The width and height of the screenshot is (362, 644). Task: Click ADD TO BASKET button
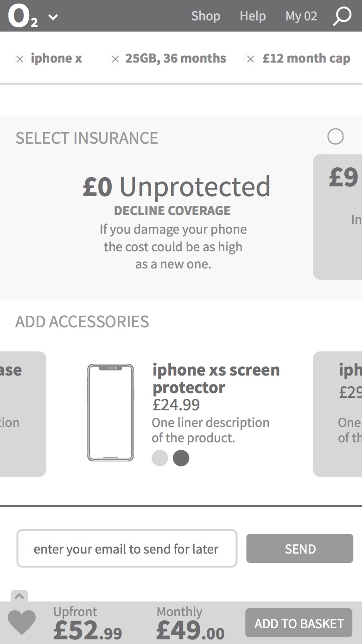[298, 623]
